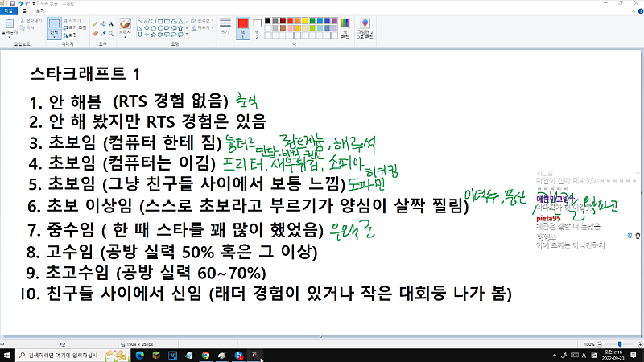Open Edit colors (색 편집) rainbow icon
This screenshot has height=362, width=644.
click(345, 23)
